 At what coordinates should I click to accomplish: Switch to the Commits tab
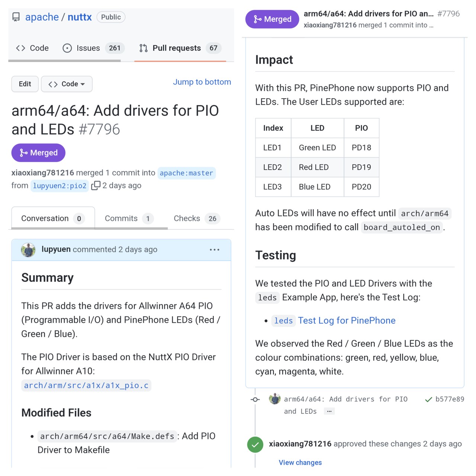tap(128, 218)
